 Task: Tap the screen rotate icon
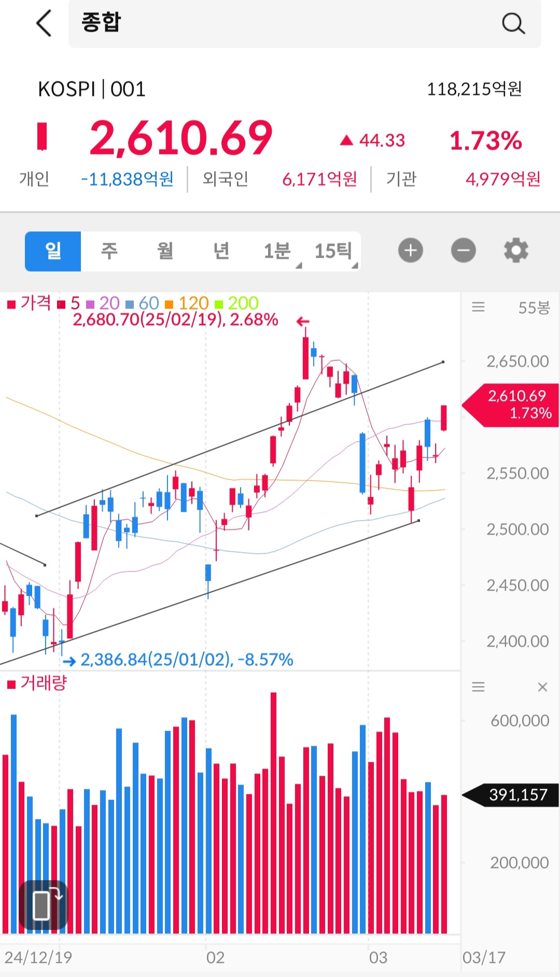tap(44, 905)
